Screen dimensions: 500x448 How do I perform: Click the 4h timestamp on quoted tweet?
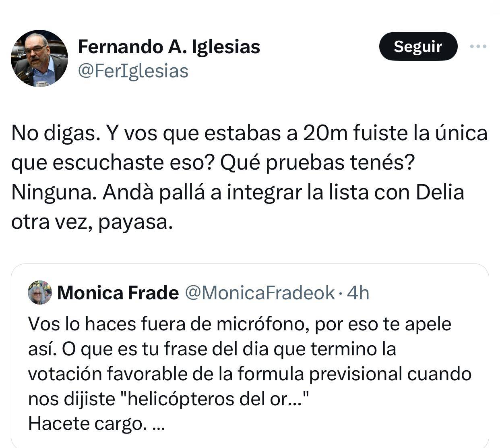click(358, 293)
